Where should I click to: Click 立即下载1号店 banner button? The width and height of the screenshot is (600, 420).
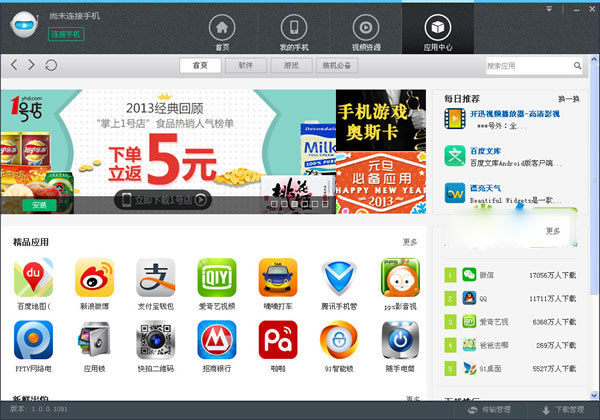click(x=163, y=200)
